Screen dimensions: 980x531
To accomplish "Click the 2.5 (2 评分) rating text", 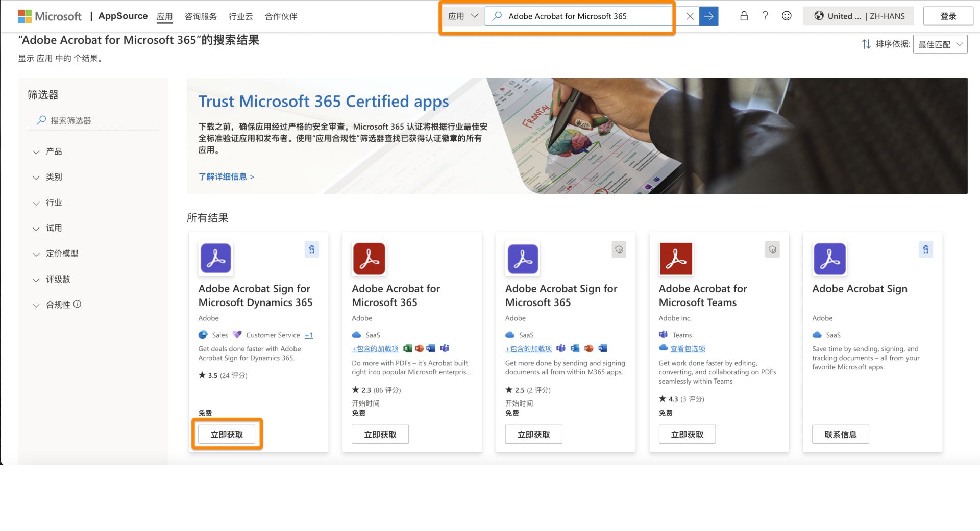I will 528,390.
